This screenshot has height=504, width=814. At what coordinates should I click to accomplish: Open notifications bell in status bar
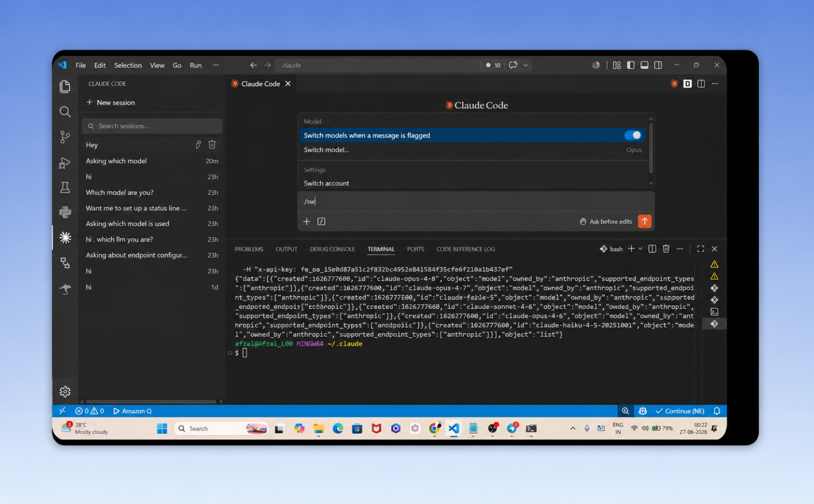tap(716, 411)
